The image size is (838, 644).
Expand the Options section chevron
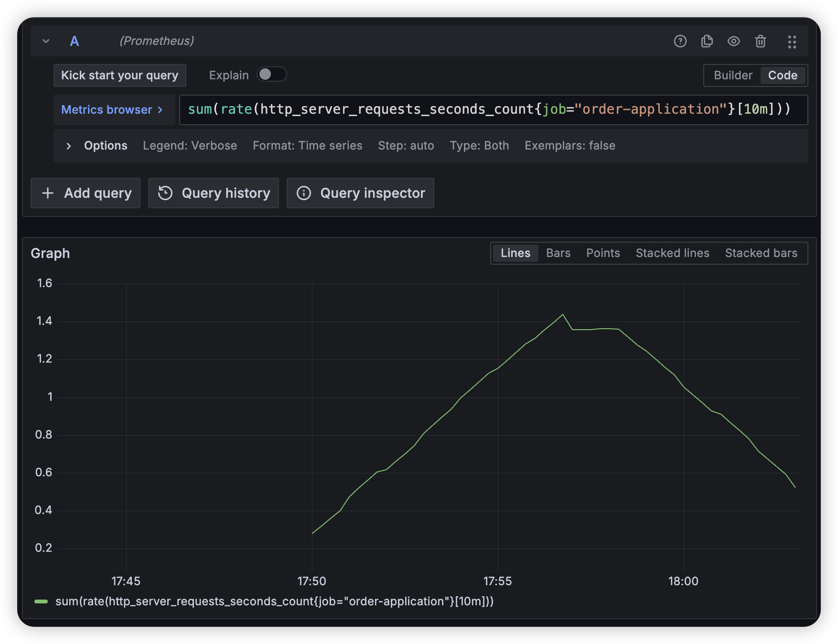click(68, 146)
